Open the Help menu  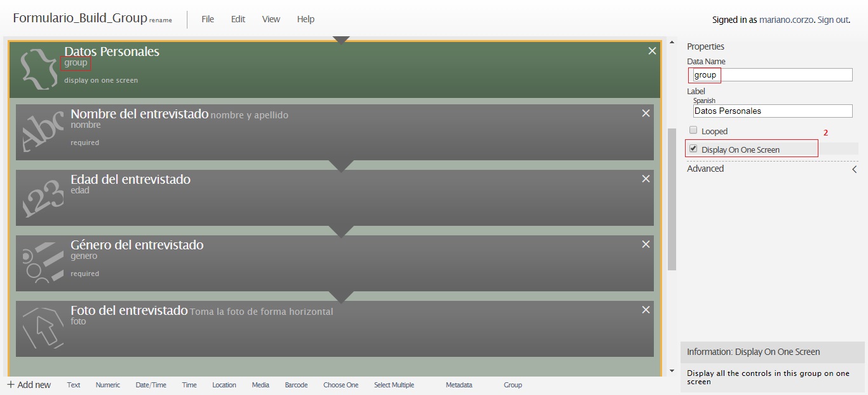pyautogui.click(x=306, y=19)
